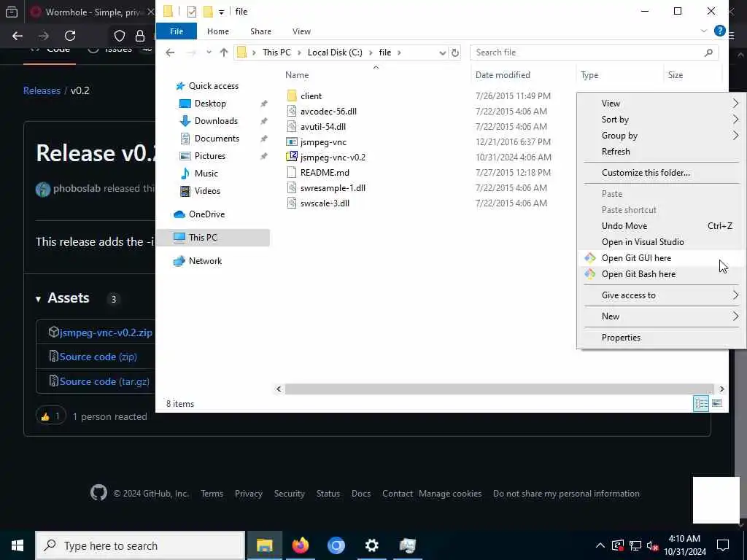Open Music in navigation pane
Image resolution: width=747 pixels, height=560 pixels.
[x=206, y=174]
